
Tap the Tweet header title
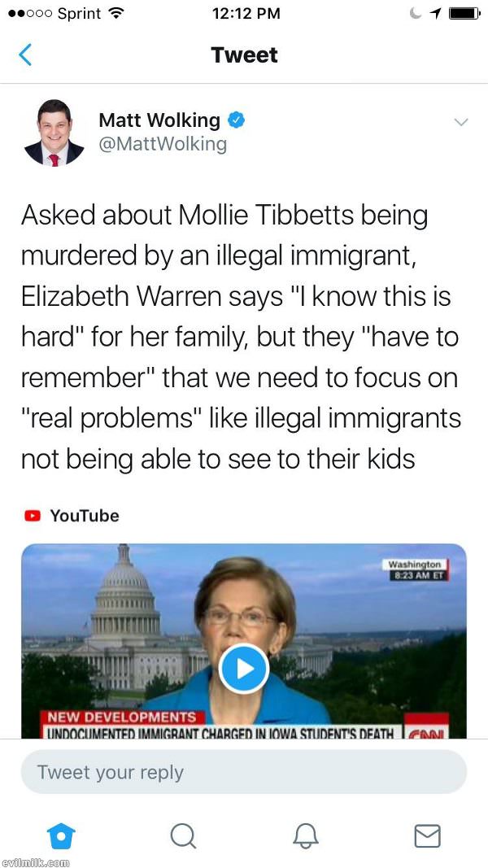[x=244, y=55]
